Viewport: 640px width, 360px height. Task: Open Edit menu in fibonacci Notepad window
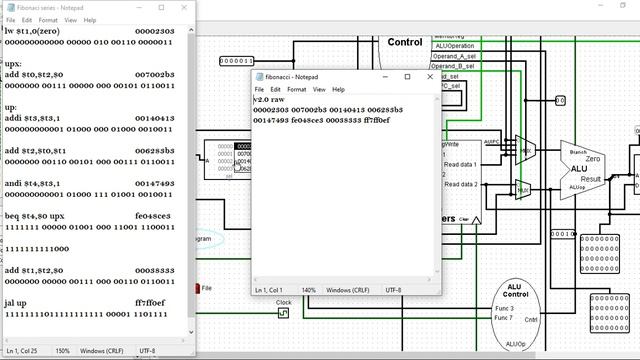click(276, 89)
